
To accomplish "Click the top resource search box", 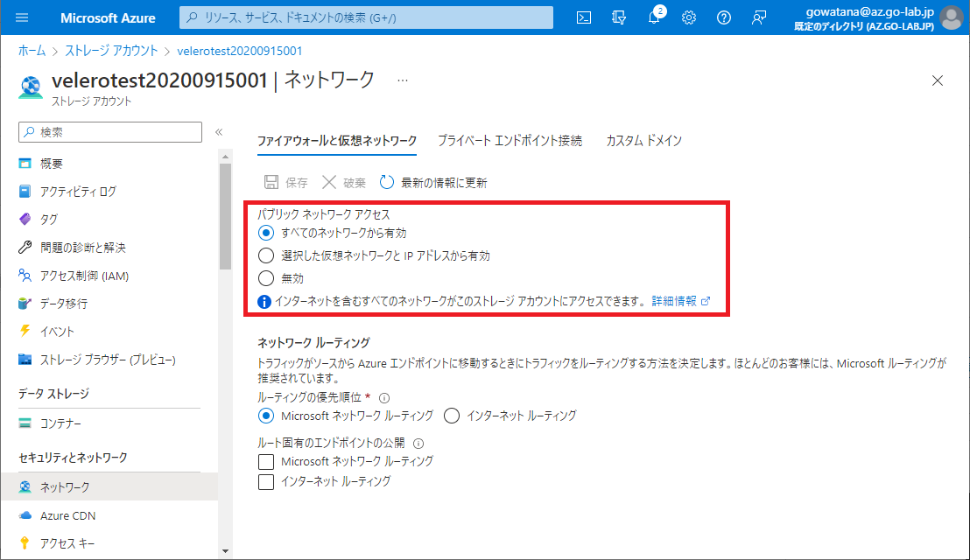I will tap(366, 17).
